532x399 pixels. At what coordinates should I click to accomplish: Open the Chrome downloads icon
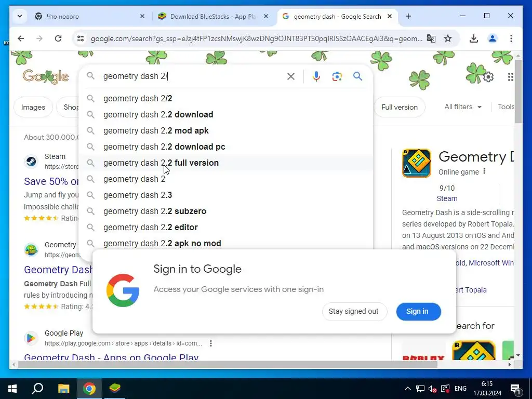pos(474,38)
